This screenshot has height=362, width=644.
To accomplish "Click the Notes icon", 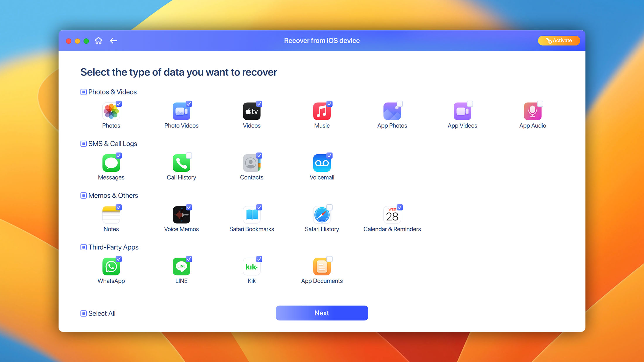I will point(111,215).
